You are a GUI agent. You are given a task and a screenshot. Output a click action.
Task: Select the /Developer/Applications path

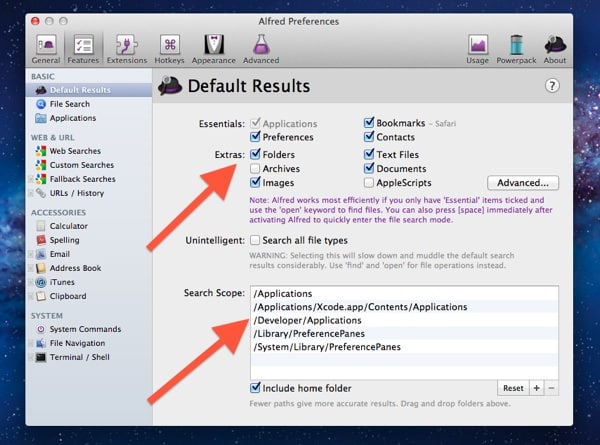(404, 320)
